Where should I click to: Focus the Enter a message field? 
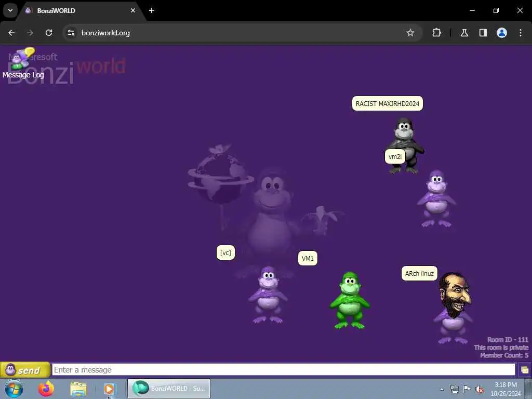pos(284,370)
